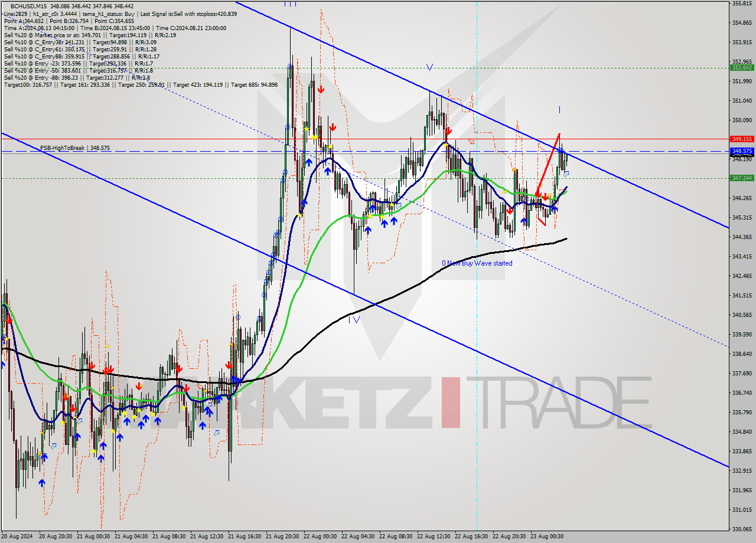
Task: Click the 333.865 price axis label
Action: point(742,451)
